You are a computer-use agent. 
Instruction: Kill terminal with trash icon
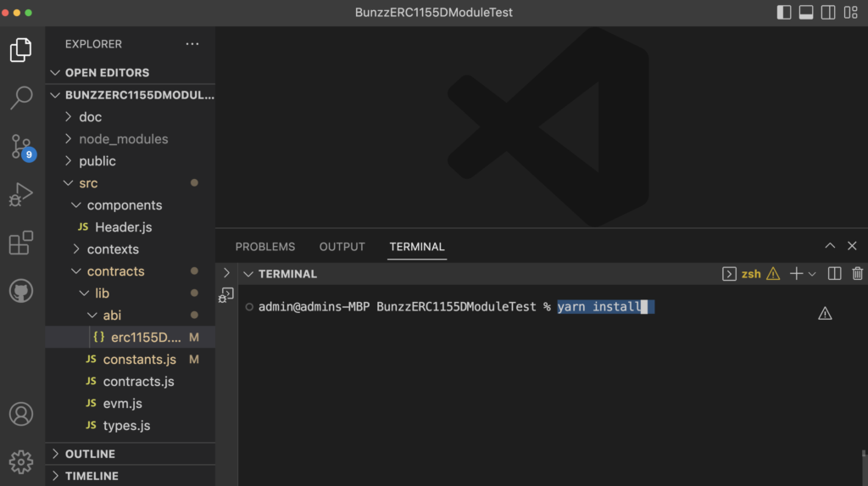[858, 274]
